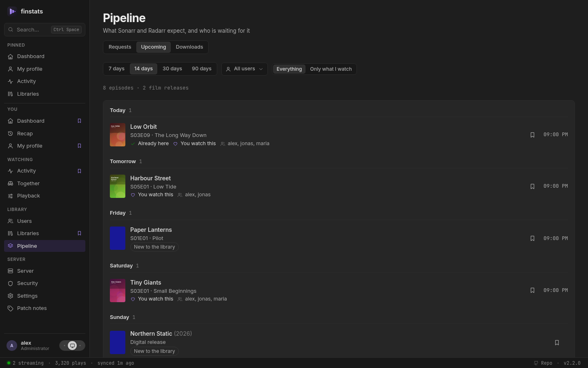Click the Recap history icon
The image size is (588, 368).
(x=11, y=134)
